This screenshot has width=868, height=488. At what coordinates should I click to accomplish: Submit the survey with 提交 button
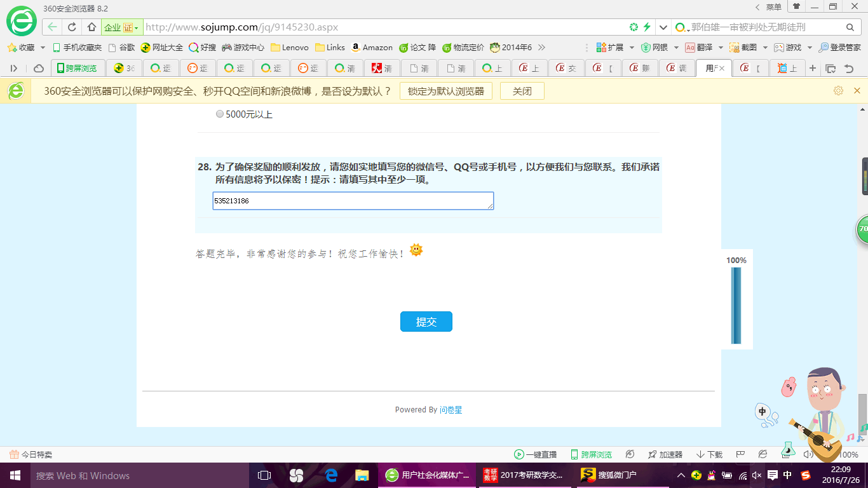click(426, 322)
